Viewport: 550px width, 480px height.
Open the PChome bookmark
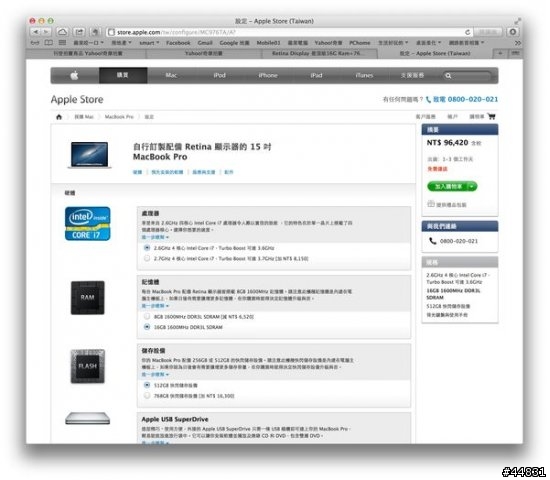pyautogui.click(x=360, y=43)
